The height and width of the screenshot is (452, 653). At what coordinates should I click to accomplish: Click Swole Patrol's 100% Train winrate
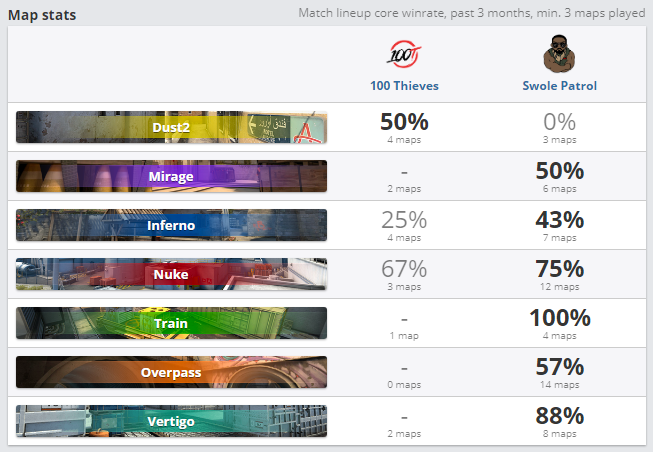[x=559, y=318]
